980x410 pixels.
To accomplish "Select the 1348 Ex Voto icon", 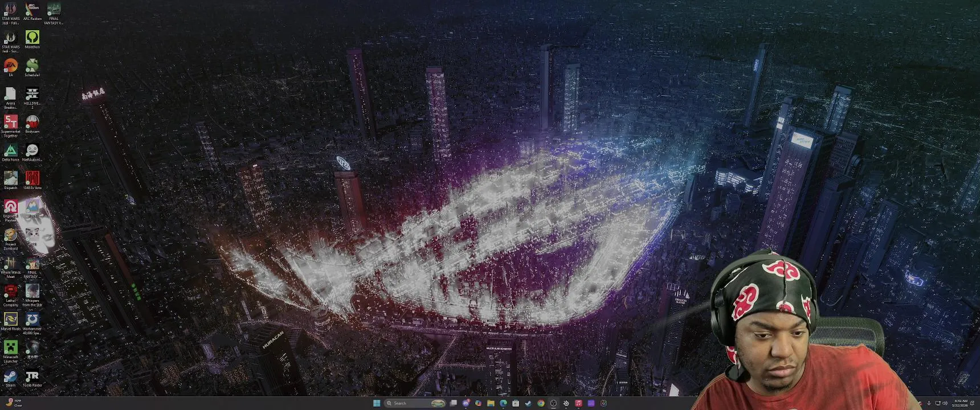I will [32, 181].
